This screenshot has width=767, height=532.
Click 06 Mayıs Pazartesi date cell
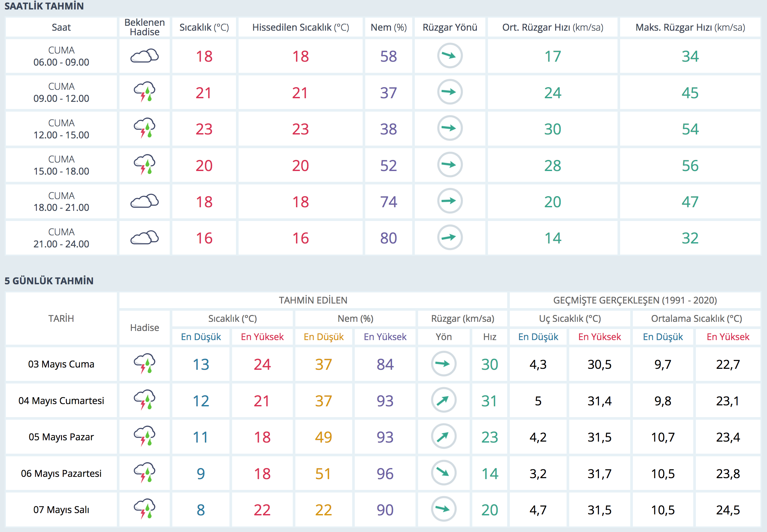click(61, 473)
